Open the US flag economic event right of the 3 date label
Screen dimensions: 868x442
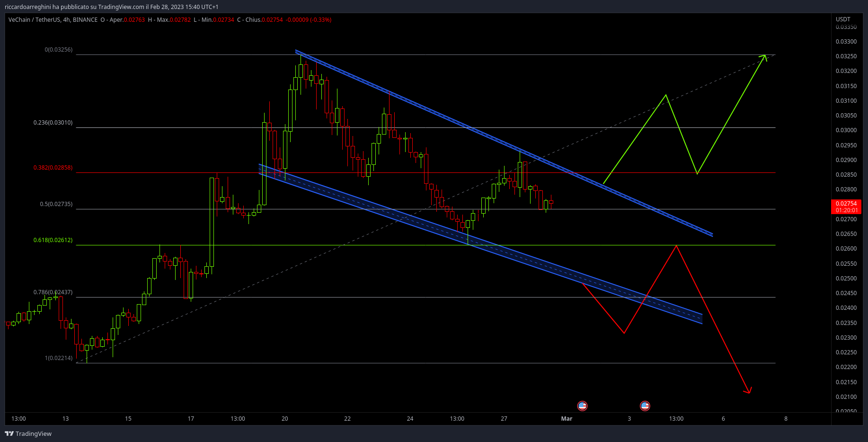[645, 406]
